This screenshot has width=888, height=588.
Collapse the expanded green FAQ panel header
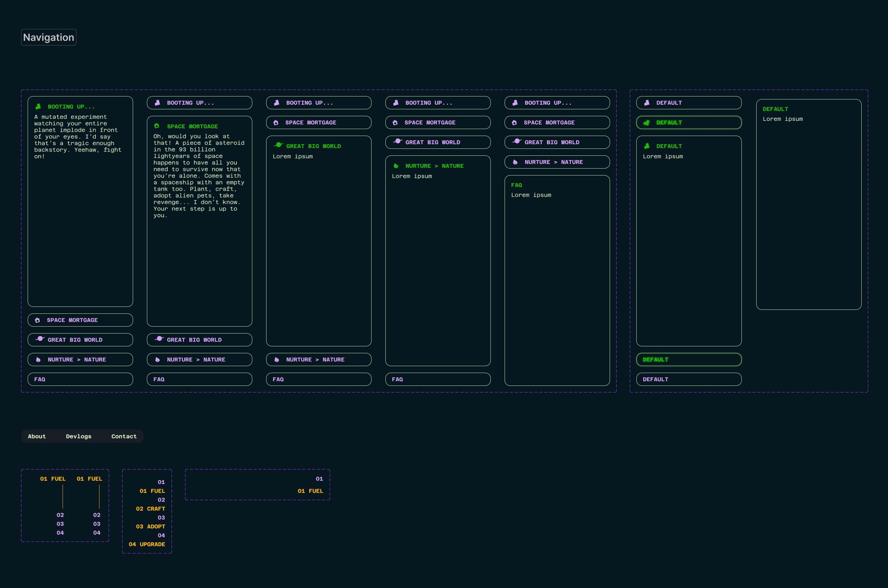point(516,185)
